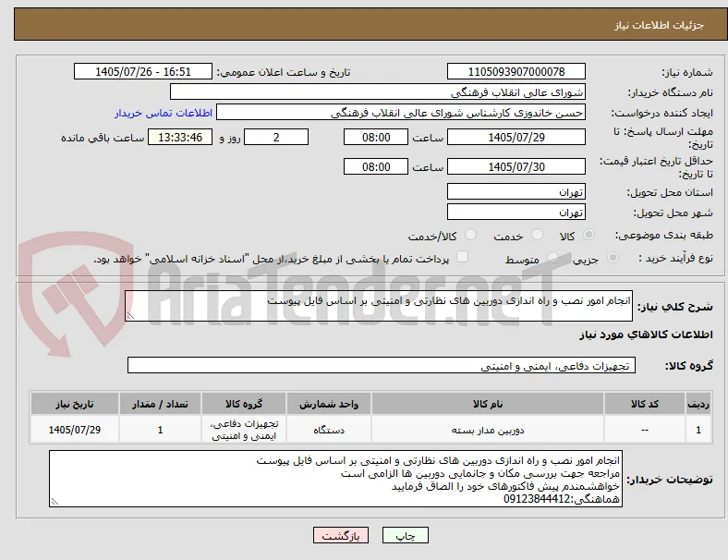This screenshot has height=560, width=728.
Task: Click the نام کالا column header
Action: [488, 404]
